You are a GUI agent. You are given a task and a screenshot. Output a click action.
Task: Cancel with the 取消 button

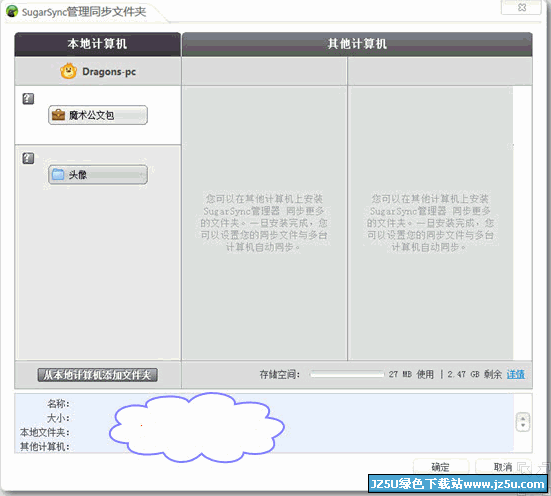(503, 467)
